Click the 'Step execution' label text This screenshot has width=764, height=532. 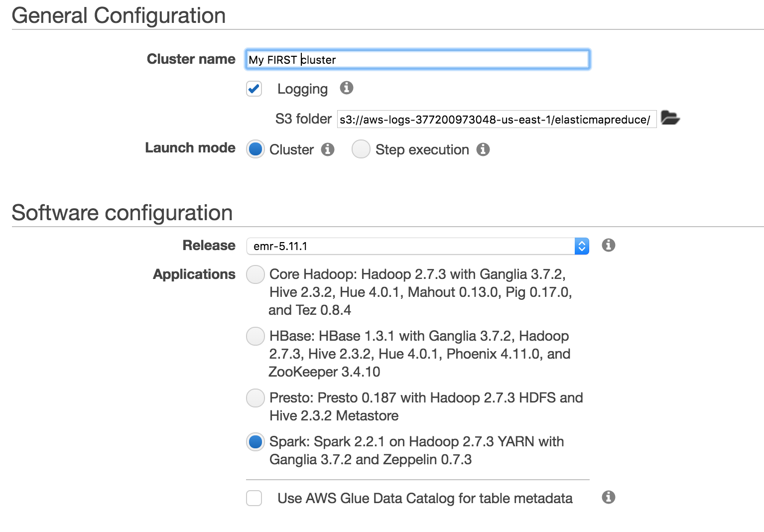tap(422, 149)
